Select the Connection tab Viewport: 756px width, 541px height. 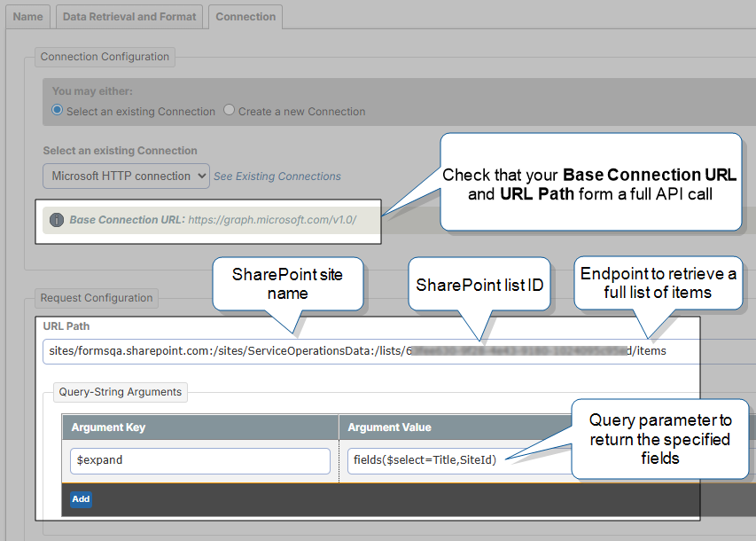246,16
